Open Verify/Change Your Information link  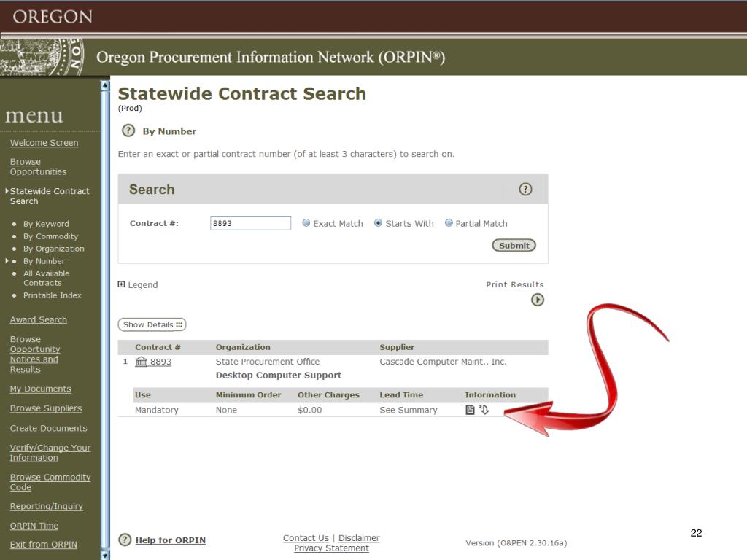click(x=50, y=453)
